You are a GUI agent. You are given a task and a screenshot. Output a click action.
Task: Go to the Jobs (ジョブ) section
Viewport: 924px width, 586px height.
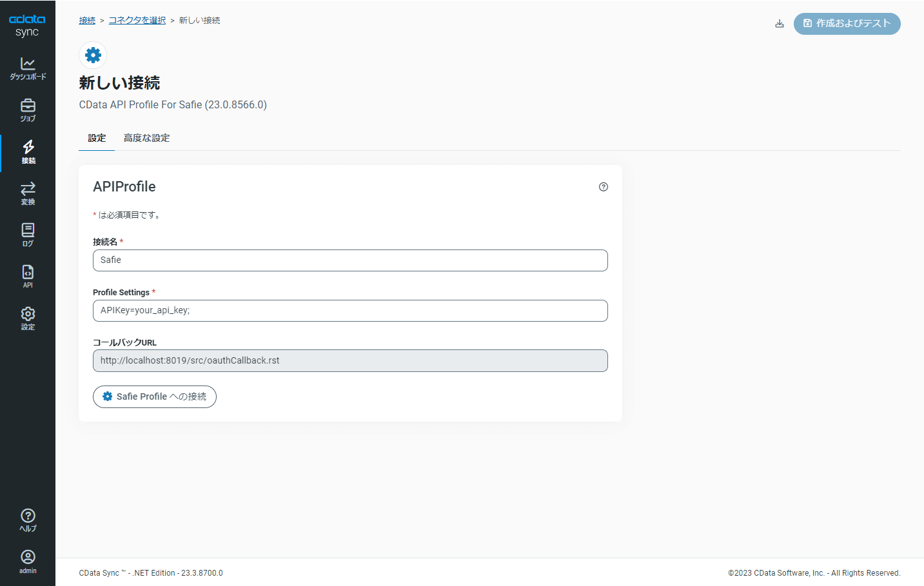[x=28, y=110]
